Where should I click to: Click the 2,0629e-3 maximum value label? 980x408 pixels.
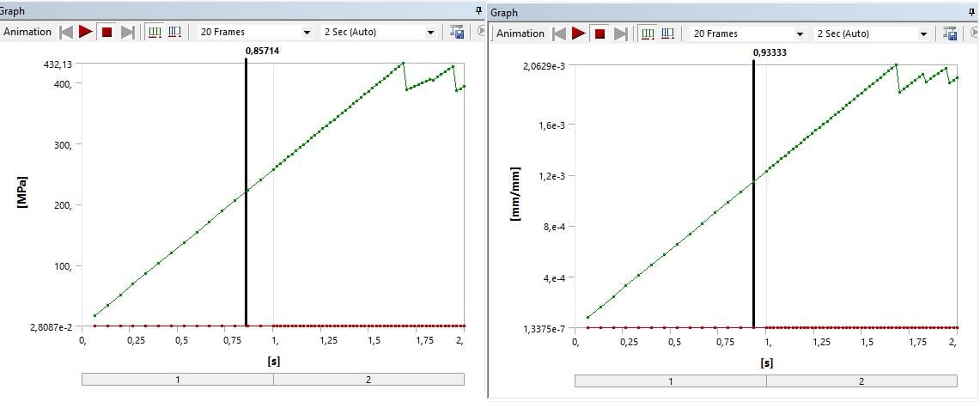coord(543,65)
